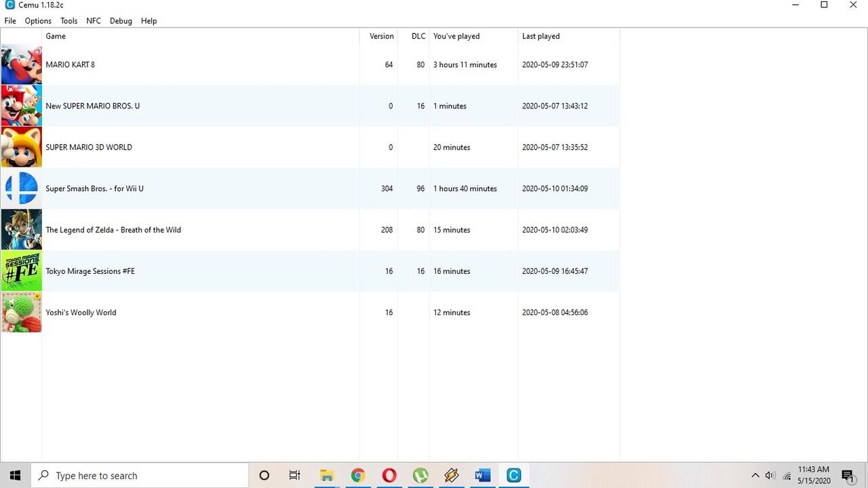Click Yoshi's Woolly World title text
Viewport: 868px width, 488px height.
(x=81, y=313)
